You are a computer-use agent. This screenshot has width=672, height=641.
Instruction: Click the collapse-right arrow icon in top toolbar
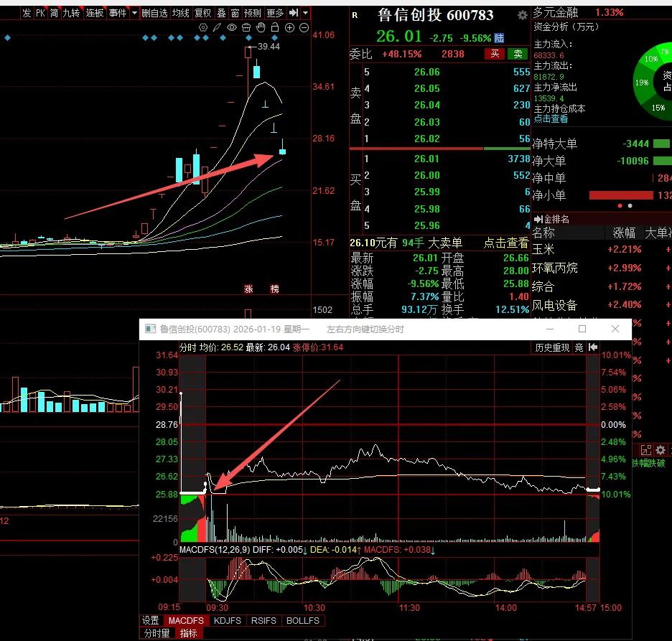(x=294, y=13)
